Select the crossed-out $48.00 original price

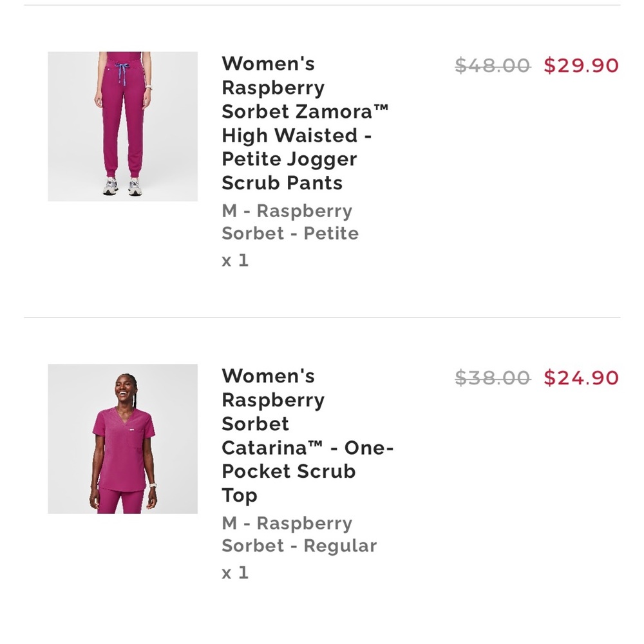[x=493, y=66]
